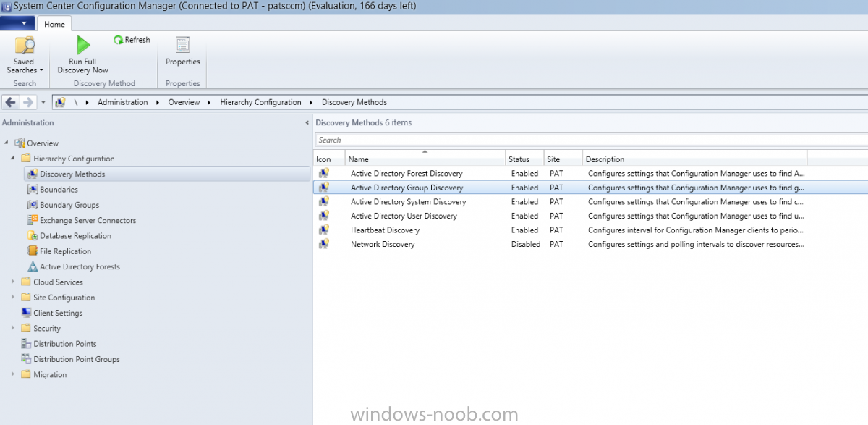Open Properties from the ribbon
The image size is (868, 425).
pos(182,52)
